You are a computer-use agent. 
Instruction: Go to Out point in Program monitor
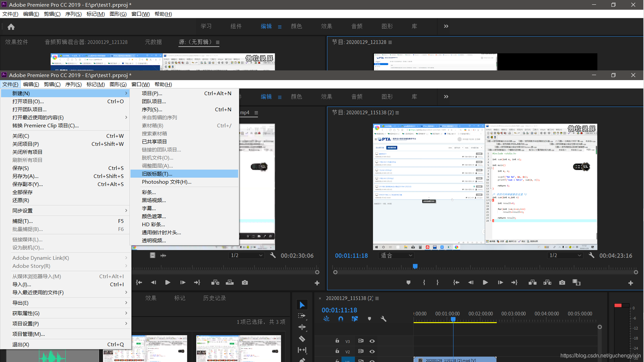click(515, 283)
